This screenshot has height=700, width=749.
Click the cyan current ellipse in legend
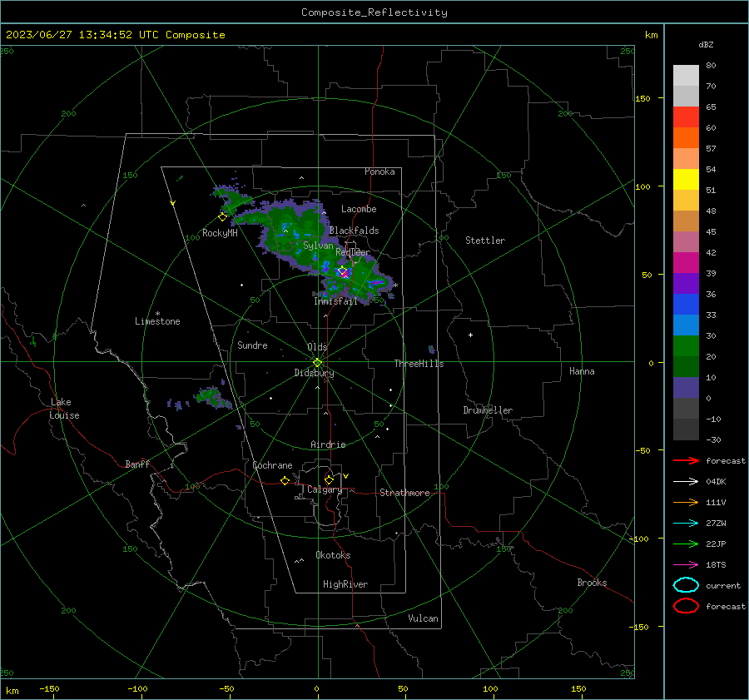[686, 585]
